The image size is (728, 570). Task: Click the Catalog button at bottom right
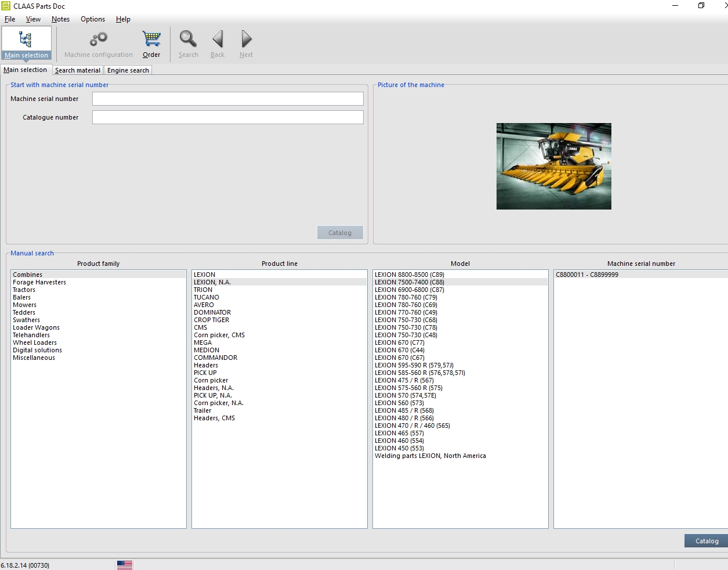705,540
